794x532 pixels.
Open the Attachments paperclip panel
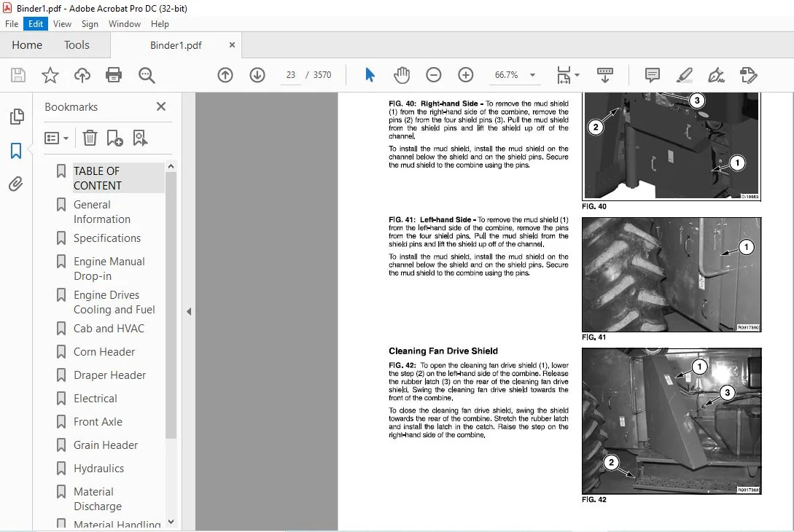tap(16, 184)
